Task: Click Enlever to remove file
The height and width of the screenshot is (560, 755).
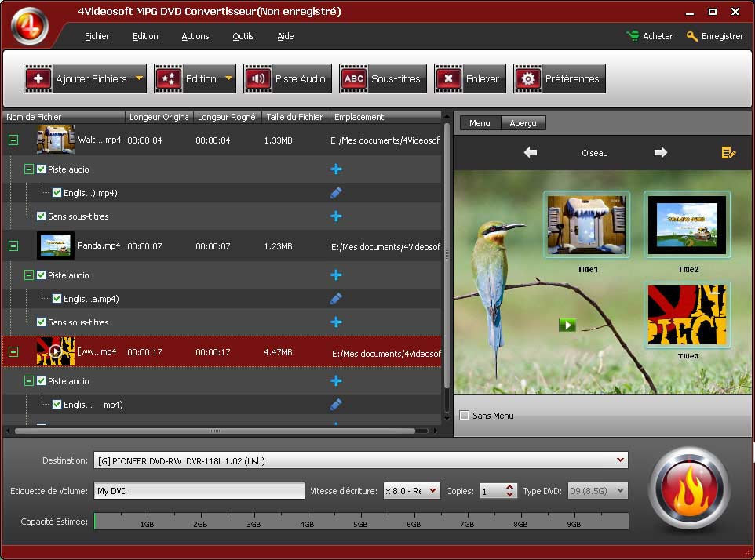Action: [469, 78]
